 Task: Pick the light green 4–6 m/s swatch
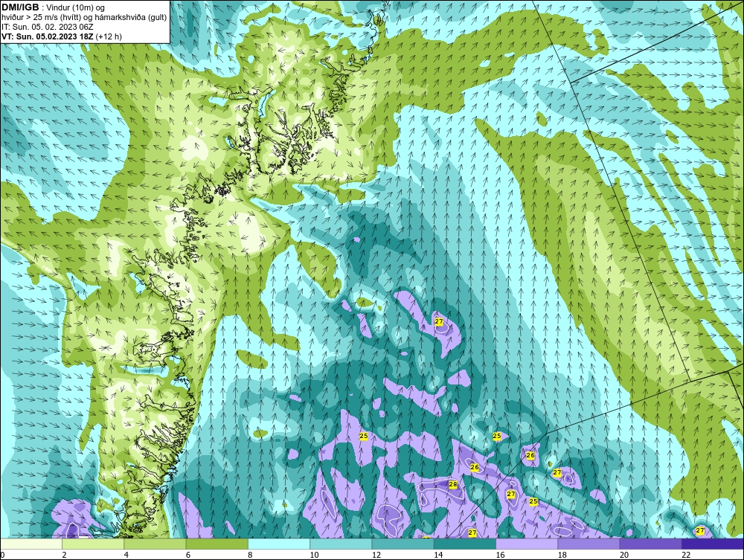point(155,544)
